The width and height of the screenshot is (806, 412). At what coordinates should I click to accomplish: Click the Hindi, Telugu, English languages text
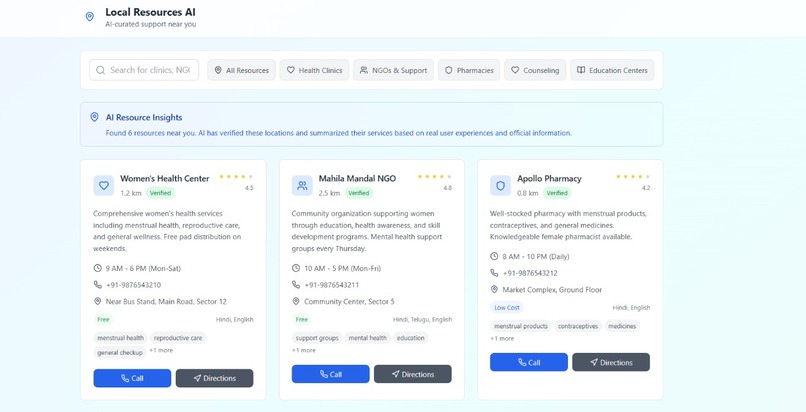(423, 320)
